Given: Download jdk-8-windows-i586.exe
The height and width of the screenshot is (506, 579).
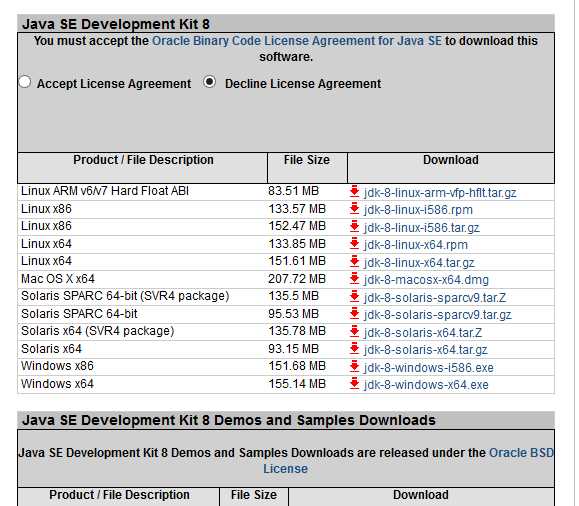Looking at the screenshot, I should coord(428,367).
